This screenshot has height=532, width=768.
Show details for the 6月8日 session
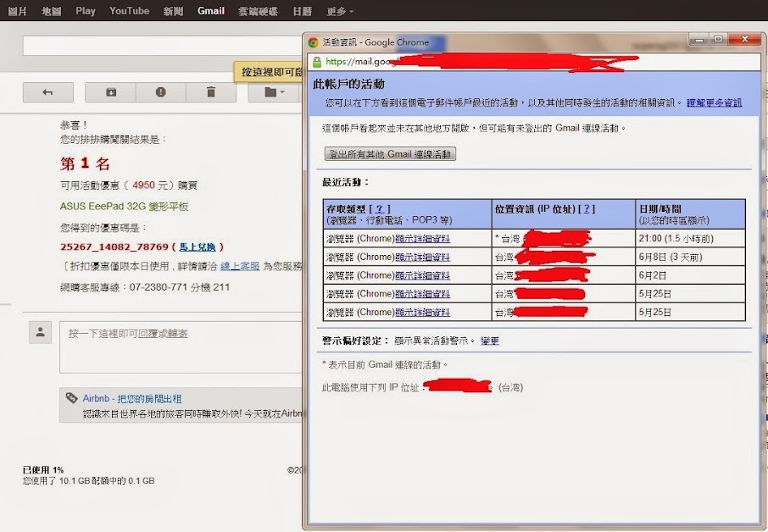(x=422, y=257)
